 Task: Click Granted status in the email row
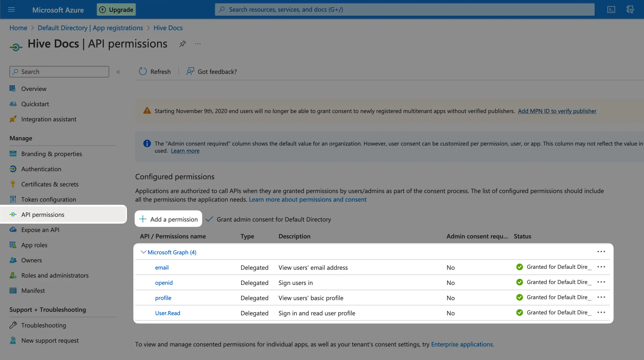(x=554, y=267)
